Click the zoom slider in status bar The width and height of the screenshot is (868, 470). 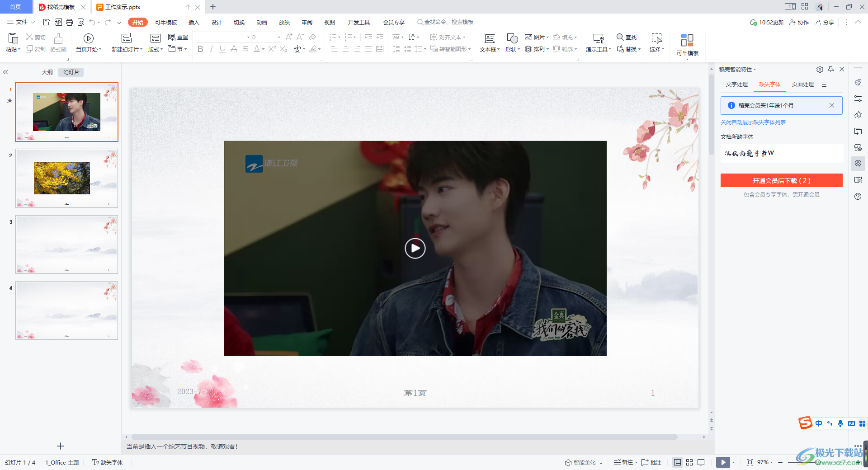click(x=818, y=462)
